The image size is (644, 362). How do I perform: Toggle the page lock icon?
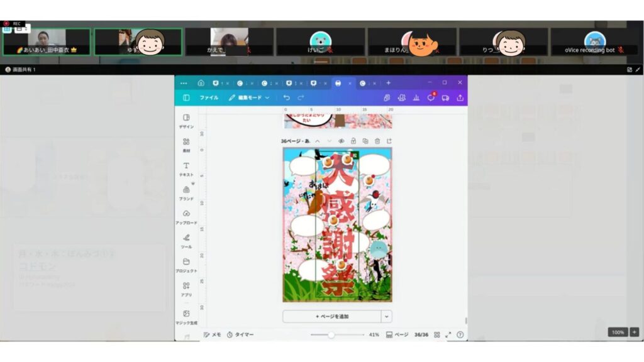tap(353, 141)
